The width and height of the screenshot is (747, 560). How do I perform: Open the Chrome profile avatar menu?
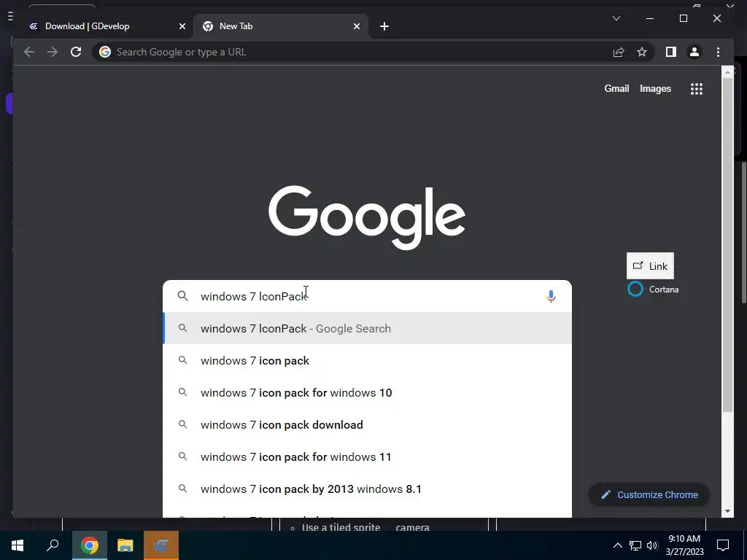[x=694, y=52]
